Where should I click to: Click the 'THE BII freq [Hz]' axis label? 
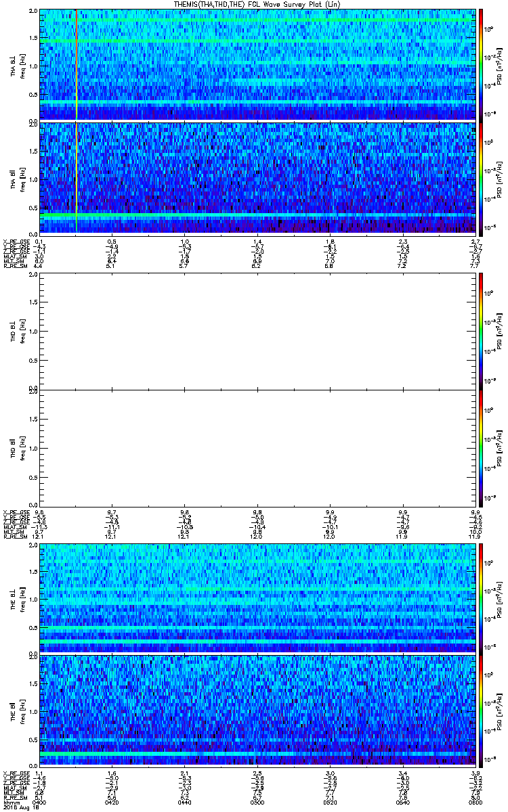pyautogui.click(x=18, y=711)
